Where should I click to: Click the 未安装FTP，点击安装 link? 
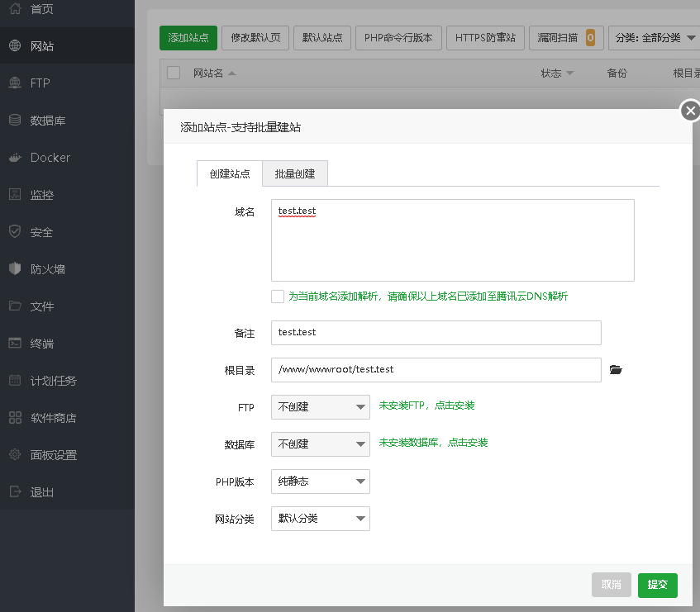coord(426,406)
